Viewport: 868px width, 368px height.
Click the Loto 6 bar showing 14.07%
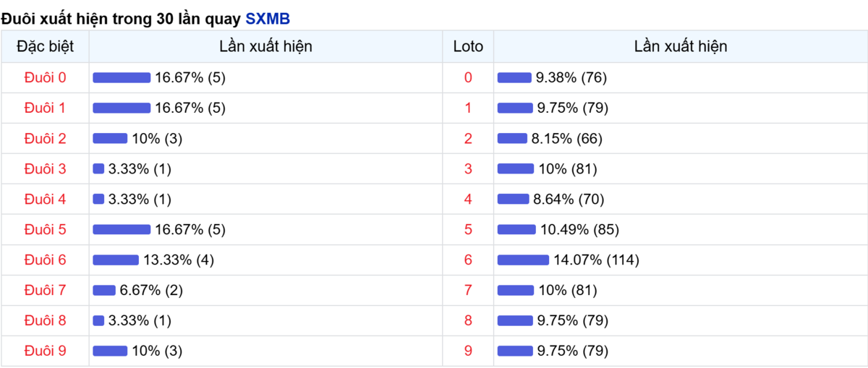click(x=524, y=260)
